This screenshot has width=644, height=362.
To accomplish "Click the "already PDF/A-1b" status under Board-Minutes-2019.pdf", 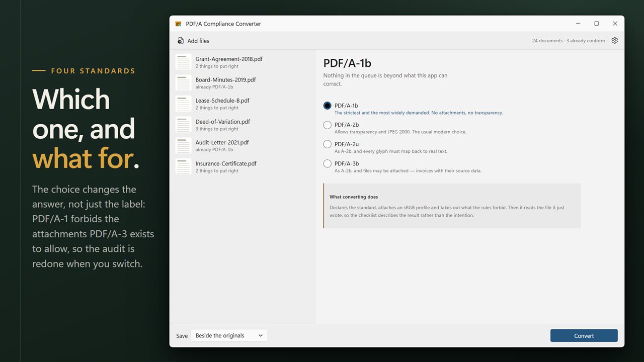I will (214, 87).
